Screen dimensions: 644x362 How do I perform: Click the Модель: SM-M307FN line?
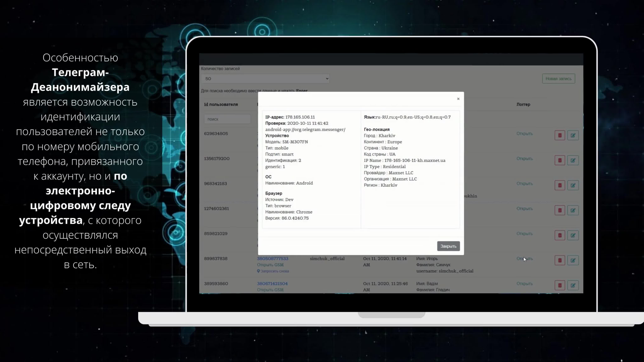click(286, 142)
